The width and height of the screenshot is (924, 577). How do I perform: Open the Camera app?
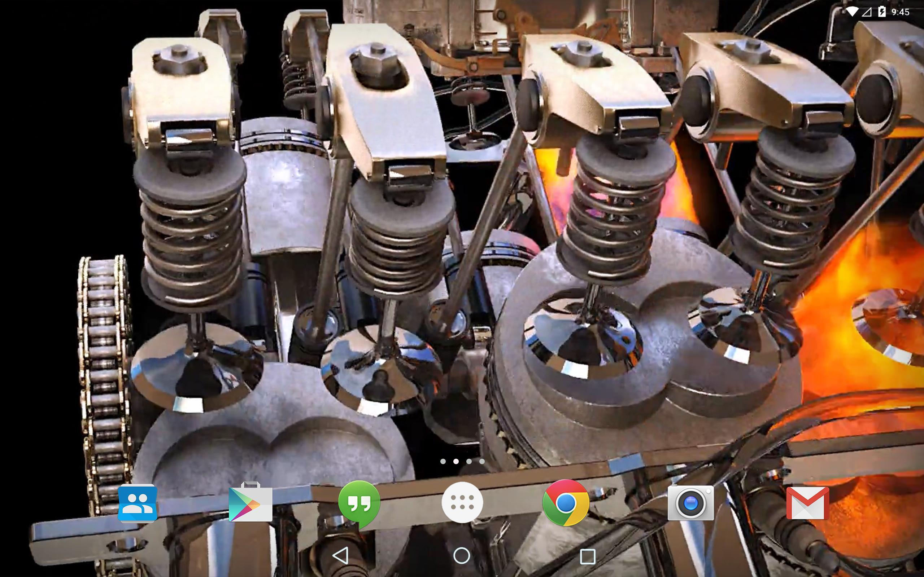click(690, 503)
